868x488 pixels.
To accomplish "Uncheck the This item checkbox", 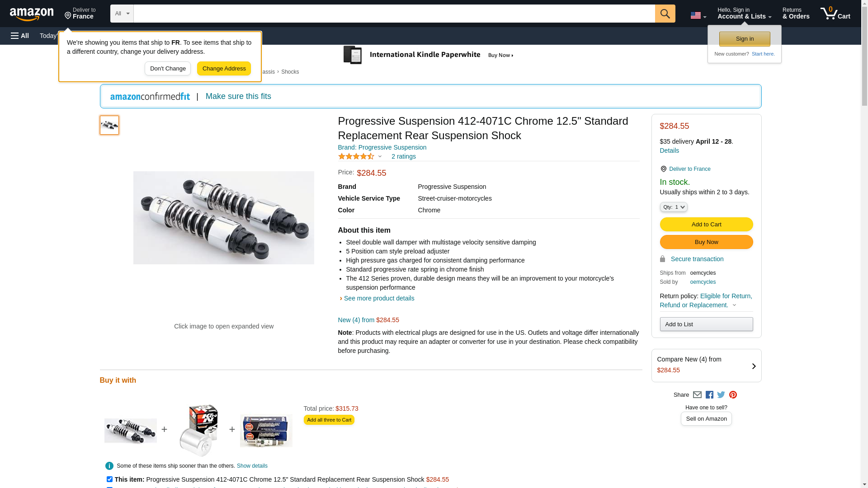I will tap(109, 479).
